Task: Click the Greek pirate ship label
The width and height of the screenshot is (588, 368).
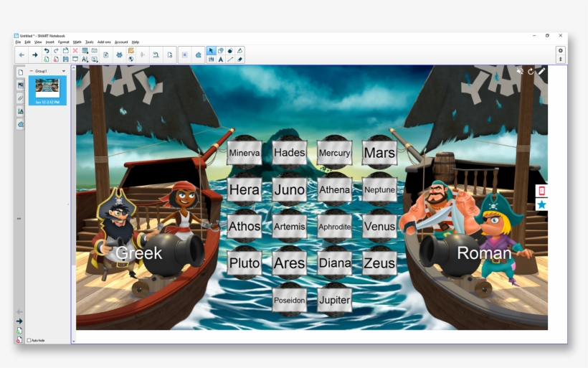Action: [138, 253]
